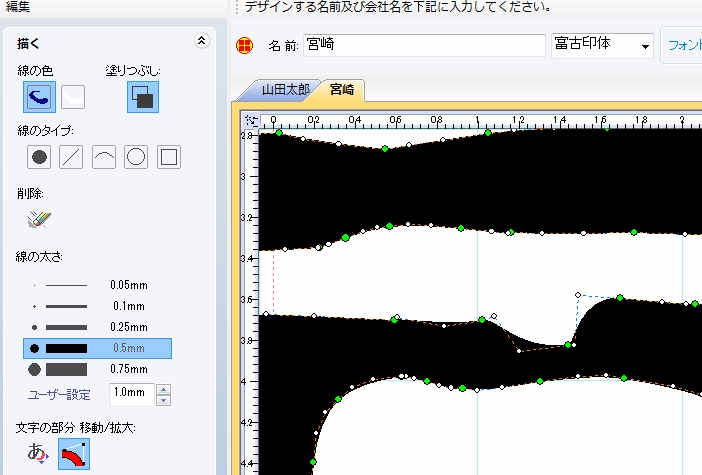
Task: Choose 0.75mm line thickness
Action: 97,369
